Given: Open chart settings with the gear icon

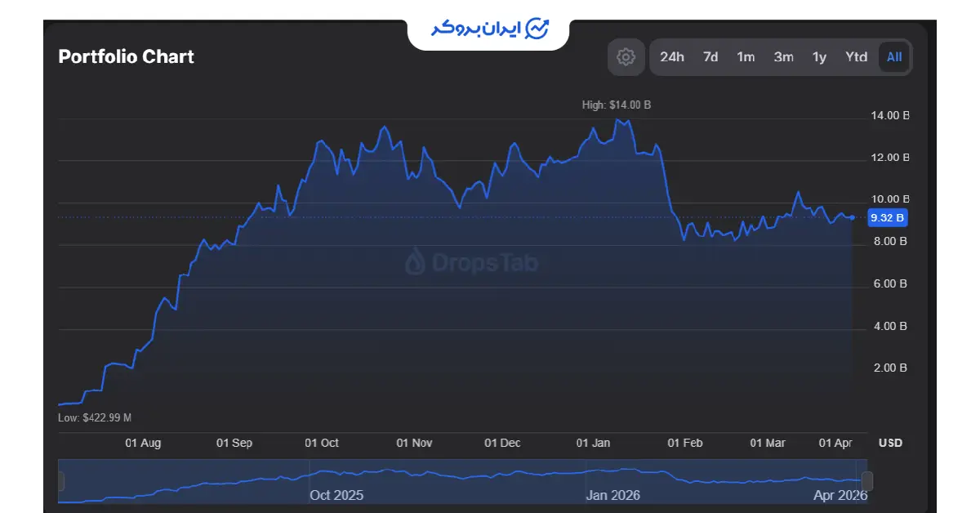Looking at the screenshot, I should tap(626, 57).
